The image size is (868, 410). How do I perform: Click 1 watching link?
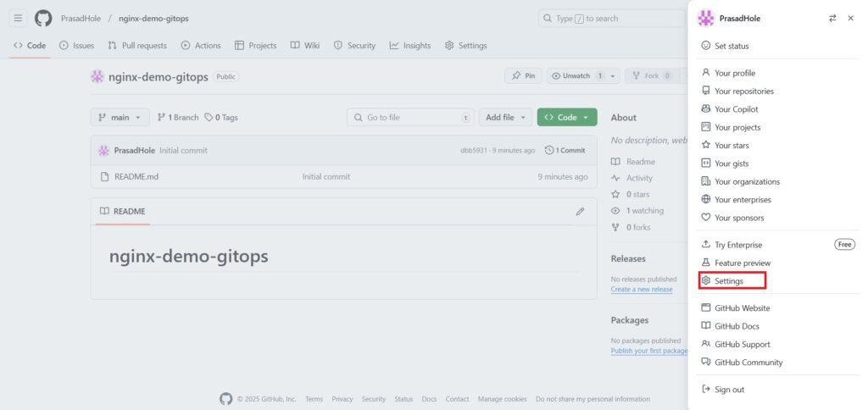tap(637, 211)
